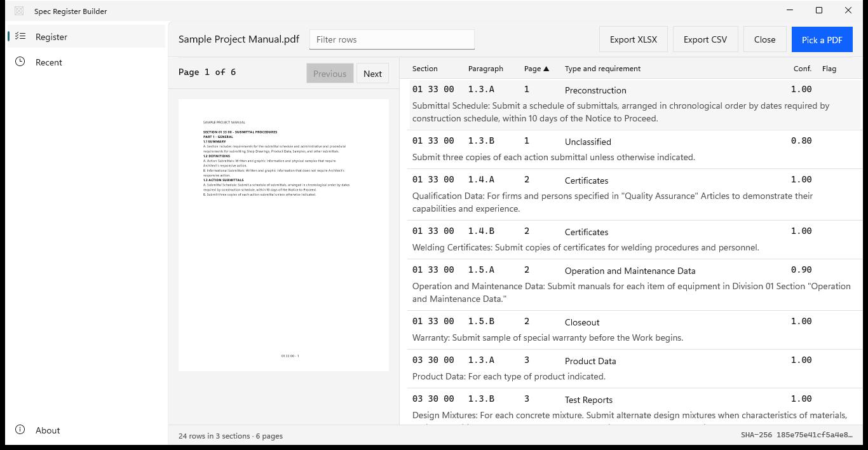The image size is (868, 450).
Task: Open the Register navigation item
Action: point(85,37)
